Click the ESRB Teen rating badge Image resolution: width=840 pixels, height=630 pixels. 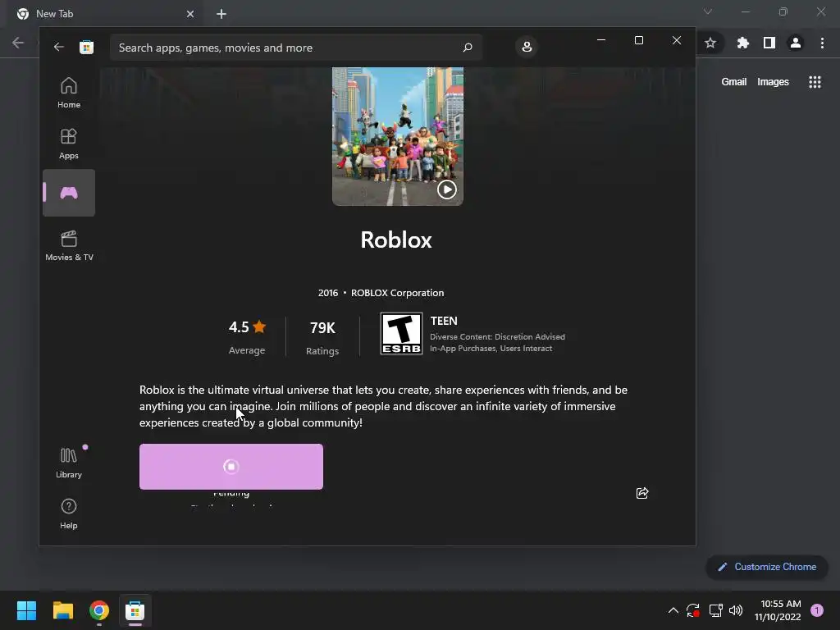[x=401, y=334]
